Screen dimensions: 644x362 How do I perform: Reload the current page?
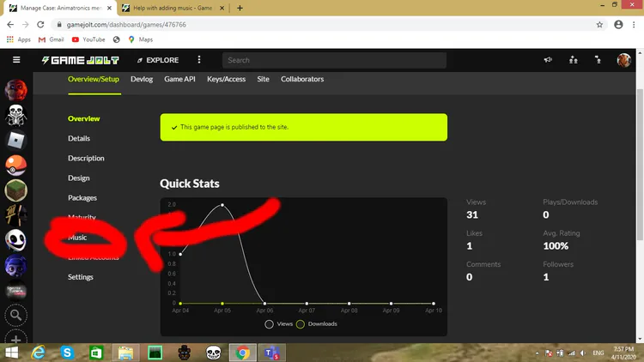(x=40, y=25)
